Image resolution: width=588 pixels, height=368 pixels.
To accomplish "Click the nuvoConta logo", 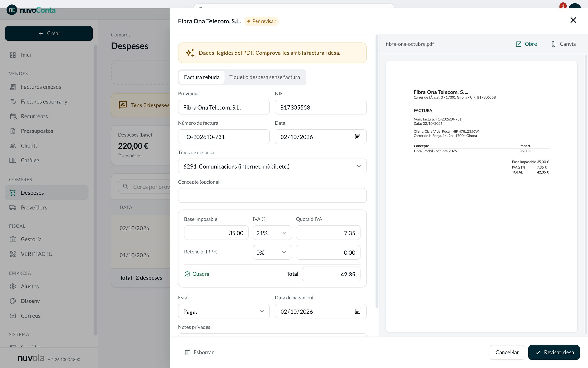I will coord(31,10).
